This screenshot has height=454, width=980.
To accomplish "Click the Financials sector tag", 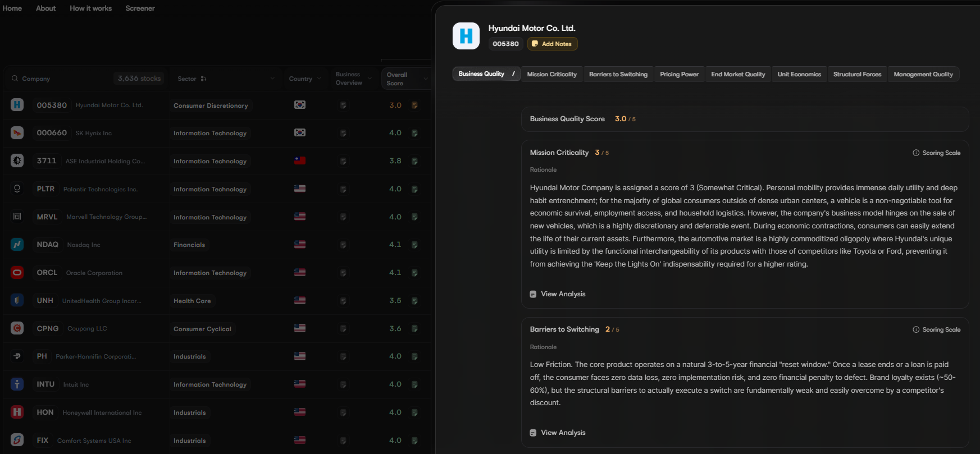I will [x=189, y=245].
